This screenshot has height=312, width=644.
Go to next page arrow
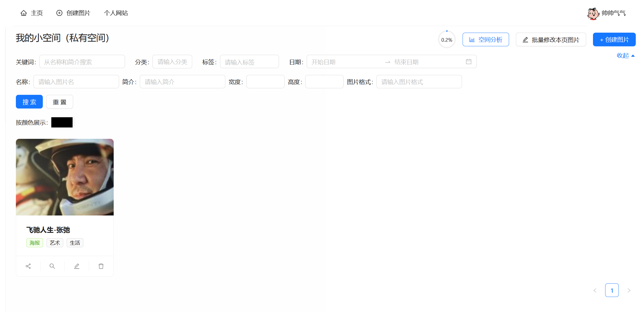(629, 290)
